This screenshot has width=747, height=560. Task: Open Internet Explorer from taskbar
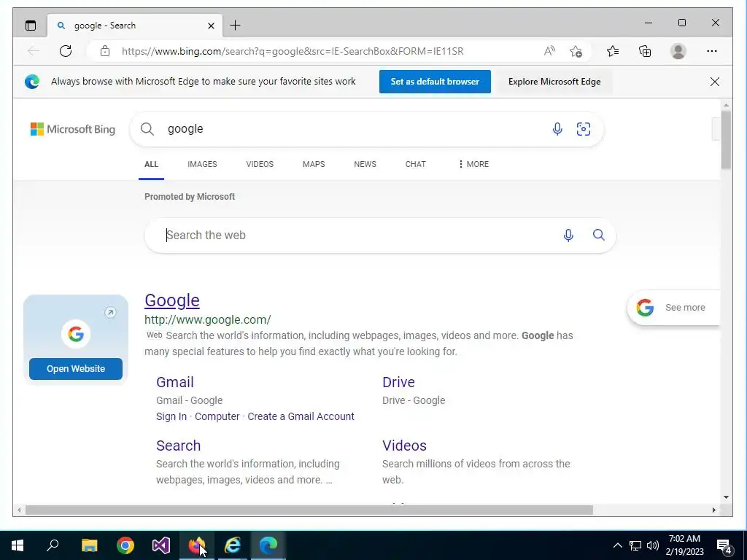(233, 545)
